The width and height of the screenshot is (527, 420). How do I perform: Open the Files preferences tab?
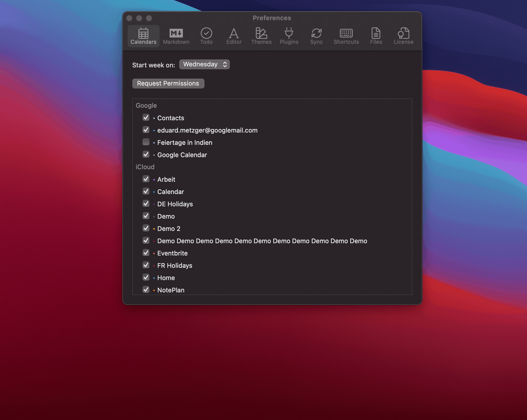tap(376, 36)
